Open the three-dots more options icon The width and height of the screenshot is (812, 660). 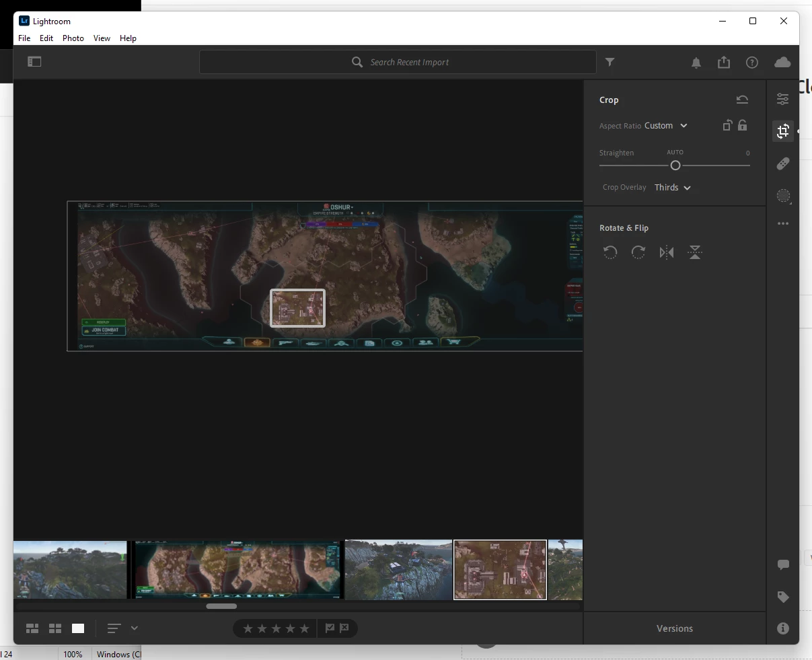pos(783,223)
